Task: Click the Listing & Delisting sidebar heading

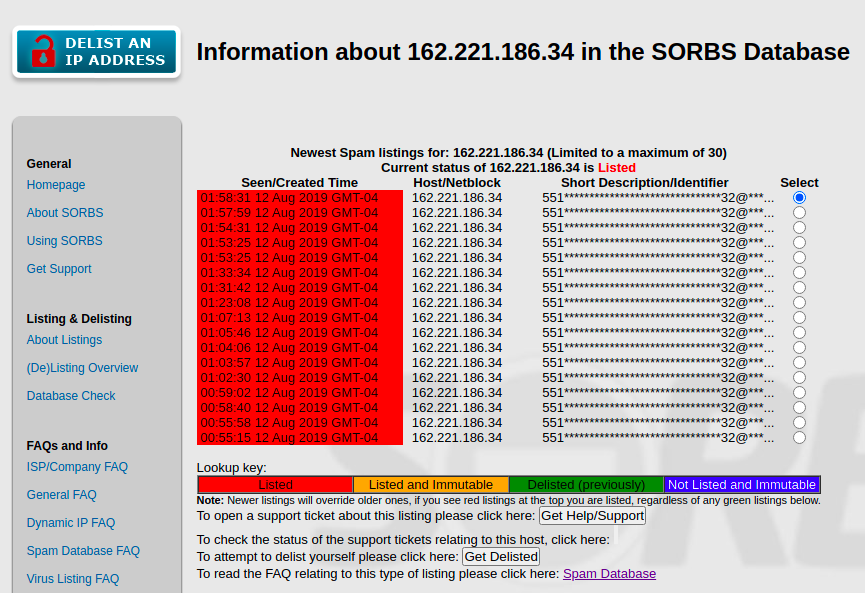Action: pos(79,319)
